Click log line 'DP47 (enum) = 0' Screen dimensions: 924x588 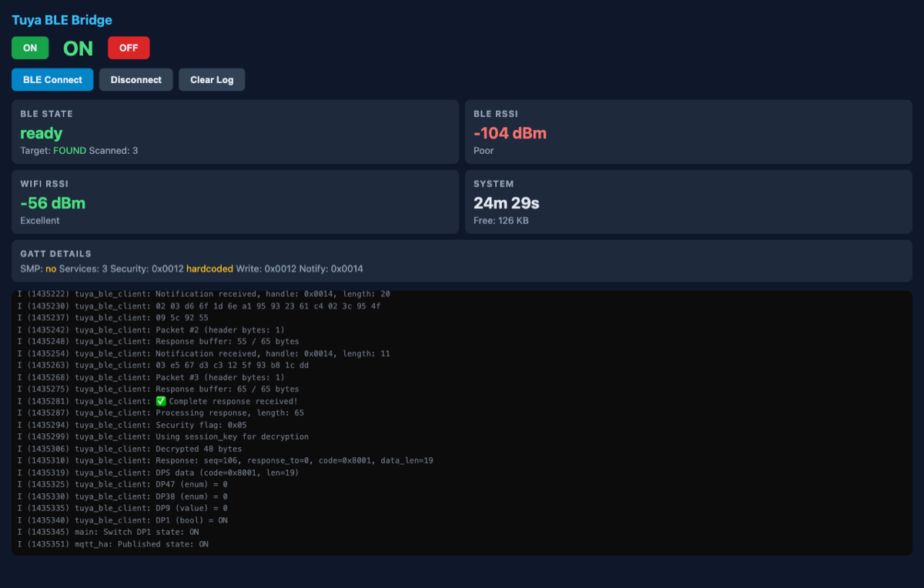pos(122,484)
